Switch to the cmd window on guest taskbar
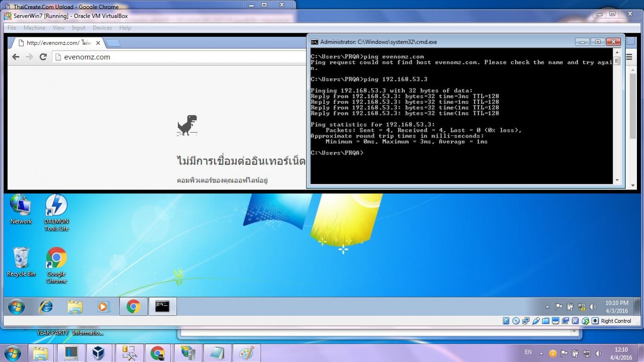 [x=162, y=307]
